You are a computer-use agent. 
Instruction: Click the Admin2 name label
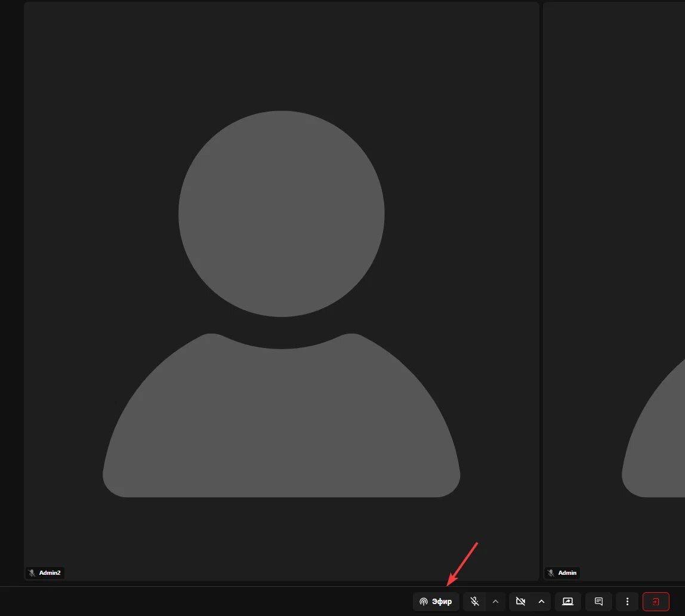click(x=50, y=573)
